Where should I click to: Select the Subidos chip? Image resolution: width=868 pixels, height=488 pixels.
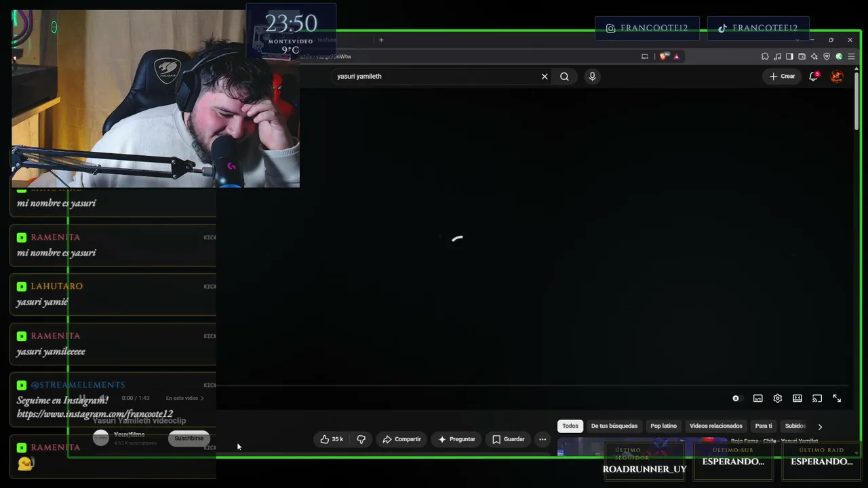[795, 426]
